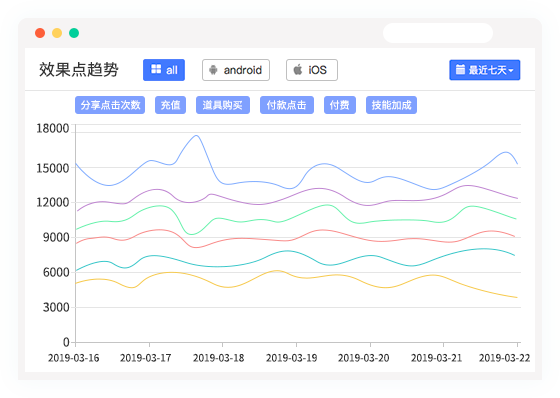Click the 12000 y-axis label
Image resolution: width=560 pixels, height=398 pixels.
click(53, 203)
